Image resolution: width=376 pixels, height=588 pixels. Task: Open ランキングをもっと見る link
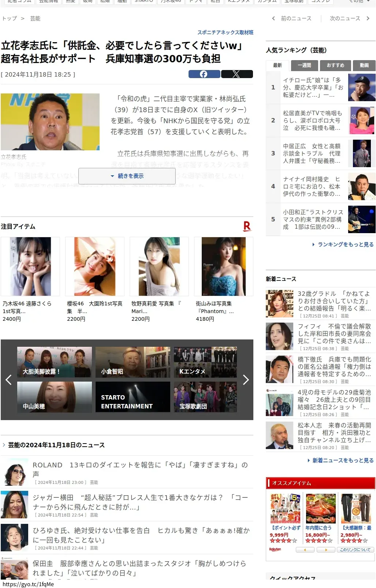click(x=345, y=245)
